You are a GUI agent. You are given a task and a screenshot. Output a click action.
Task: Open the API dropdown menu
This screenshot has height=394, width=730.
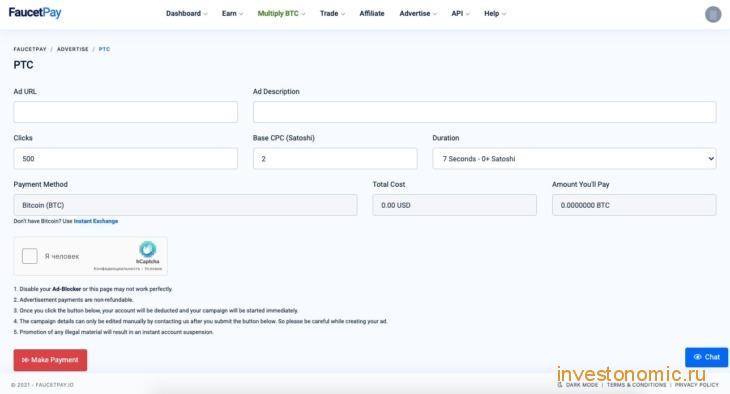pyautogui.click(x=460, y=14)
